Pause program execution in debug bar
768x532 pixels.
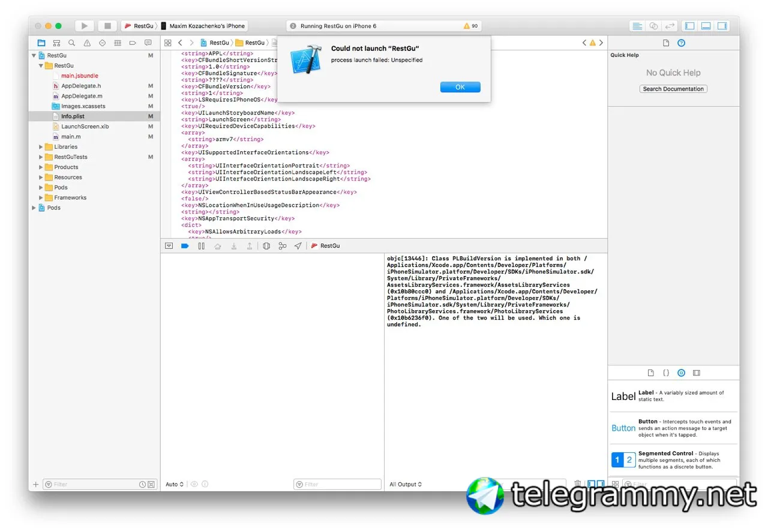click(201, 246)
